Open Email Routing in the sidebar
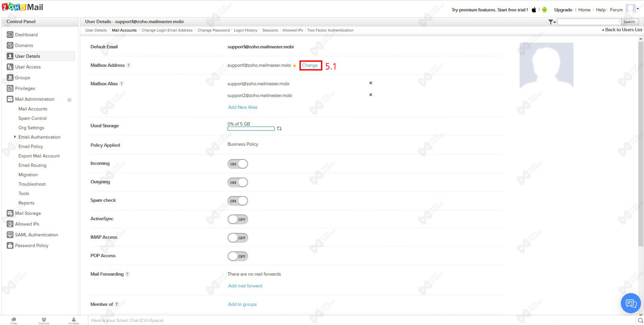The image size is (644, 325). pos(33,165)
